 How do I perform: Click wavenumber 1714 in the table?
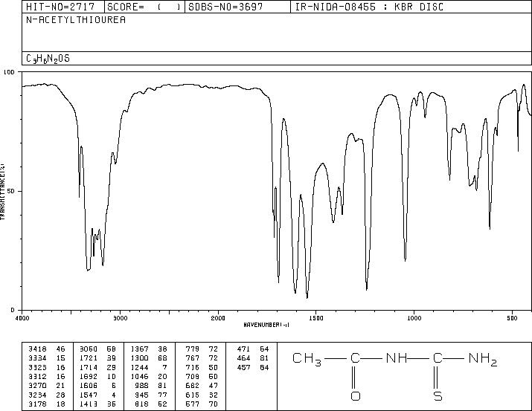click(x=89, y=367)
